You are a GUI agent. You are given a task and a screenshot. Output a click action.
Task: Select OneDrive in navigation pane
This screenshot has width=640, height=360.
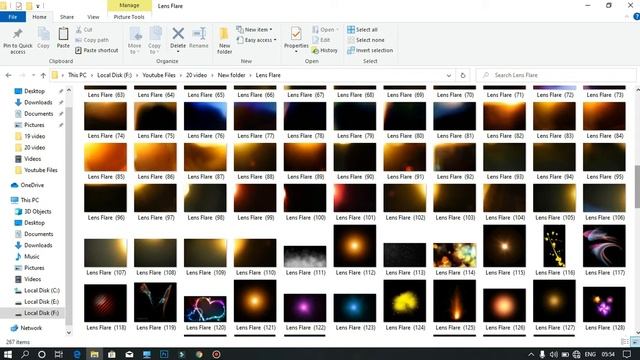[x=32, y=185]
